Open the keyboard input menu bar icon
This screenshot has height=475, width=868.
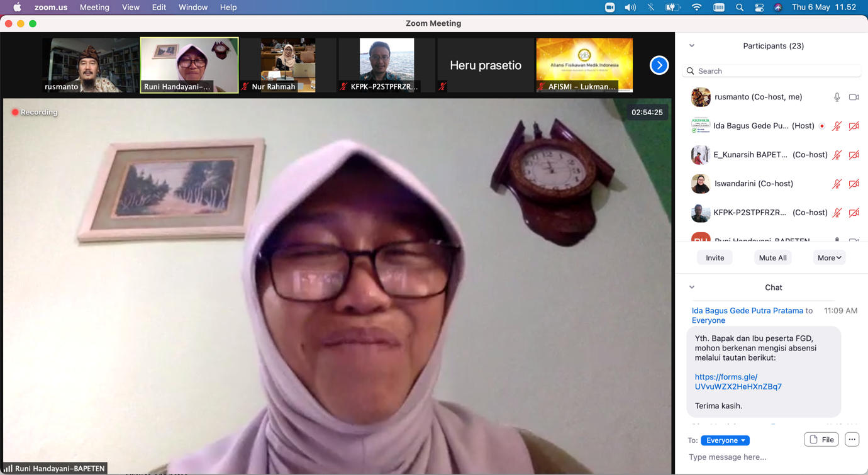click(719, 8)
